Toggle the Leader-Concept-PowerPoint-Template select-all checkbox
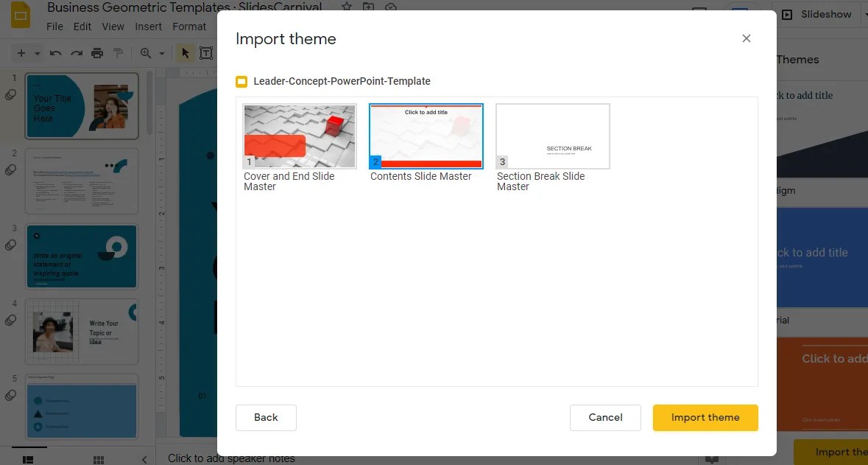Viewport: 868px width, 465px height. point(241,82)
